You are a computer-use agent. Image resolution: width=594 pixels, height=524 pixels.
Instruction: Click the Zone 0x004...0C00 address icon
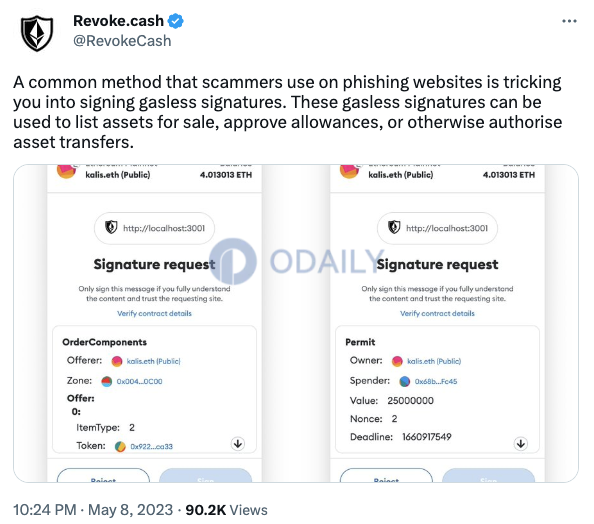tap(107, 381)
